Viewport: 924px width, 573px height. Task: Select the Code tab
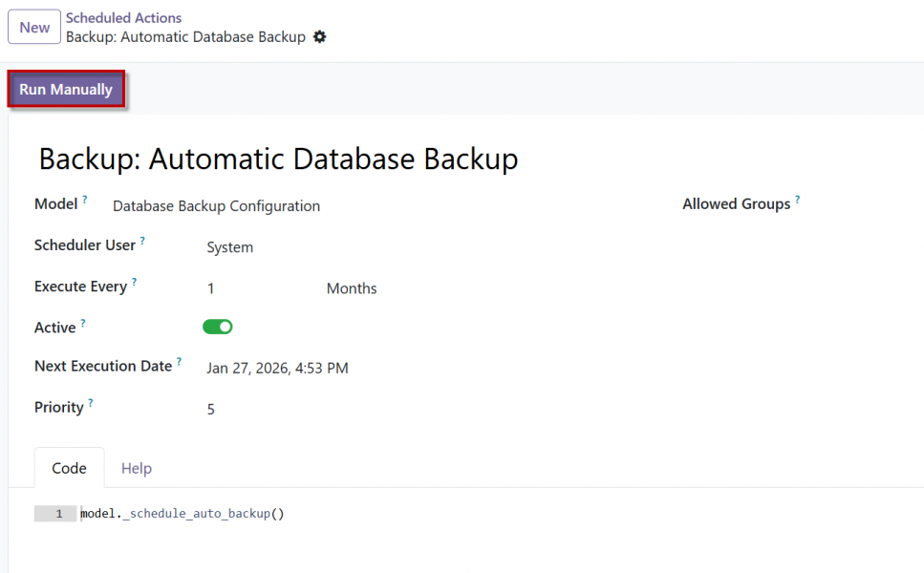click(x=69, y=468)
